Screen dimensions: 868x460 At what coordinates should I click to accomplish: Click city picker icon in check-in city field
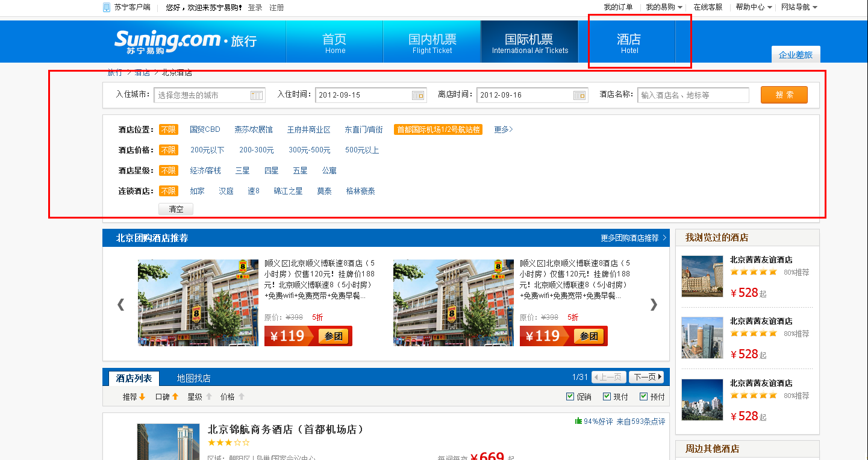tap(256, 95)
